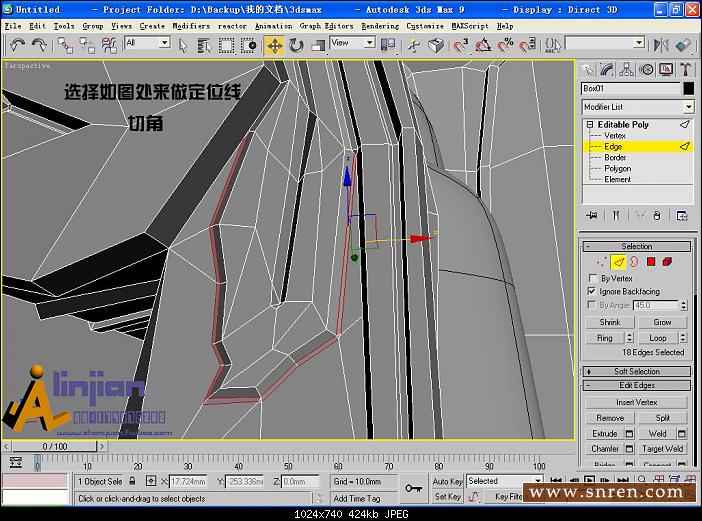Uncheck Ignore Backfacing option
Screen dimensions: 702x521
[x=592, y=291]
